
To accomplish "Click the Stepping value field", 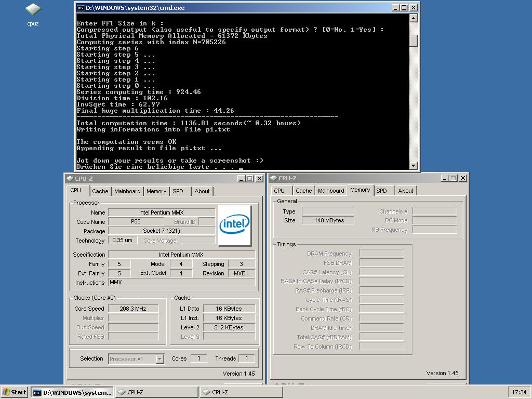I will coord(241,263).
